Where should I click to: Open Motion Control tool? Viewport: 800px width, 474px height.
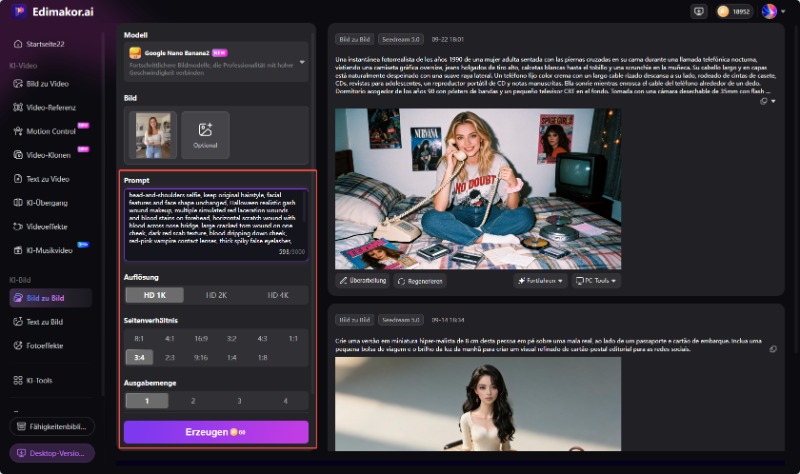45,131
